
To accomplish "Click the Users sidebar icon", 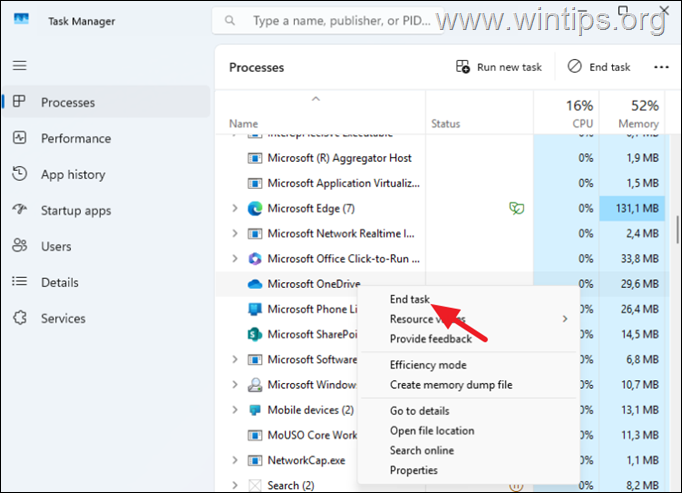I will (20, 245).
